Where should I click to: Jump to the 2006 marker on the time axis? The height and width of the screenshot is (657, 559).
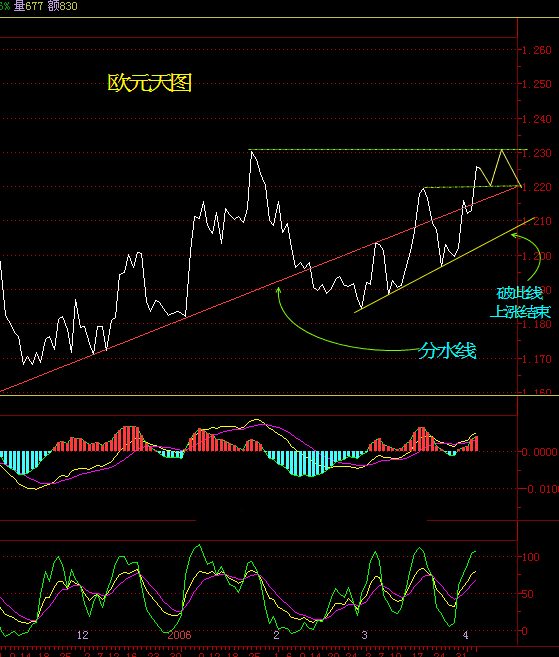pos(179,635)
